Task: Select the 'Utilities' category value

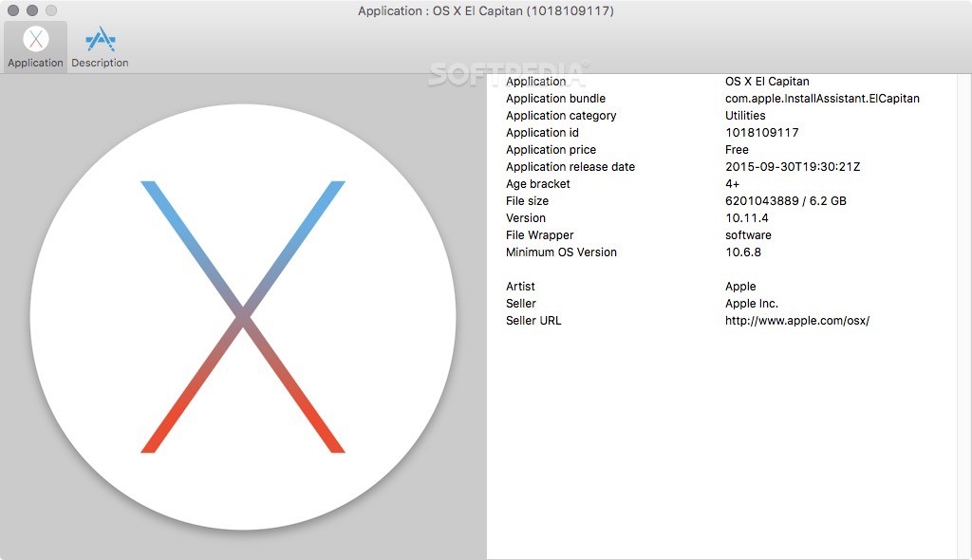Action: [745, 116]
